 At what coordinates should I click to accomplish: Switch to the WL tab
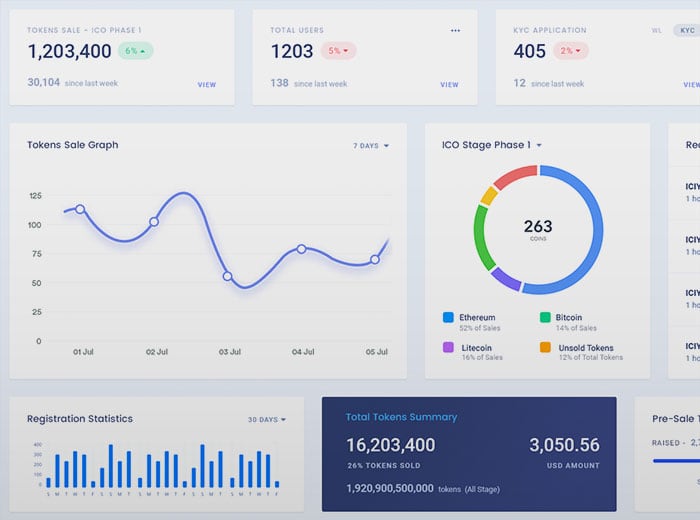(x=657, y=31)
